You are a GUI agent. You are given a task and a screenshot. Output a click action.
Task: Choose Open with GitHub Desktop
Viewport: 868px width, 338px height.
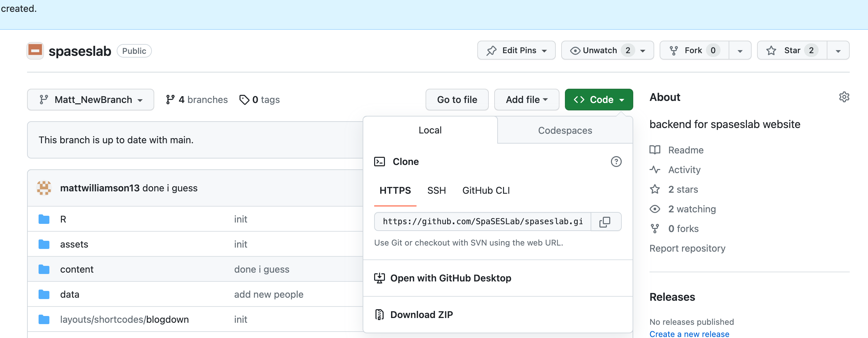(x=498, y=278)
